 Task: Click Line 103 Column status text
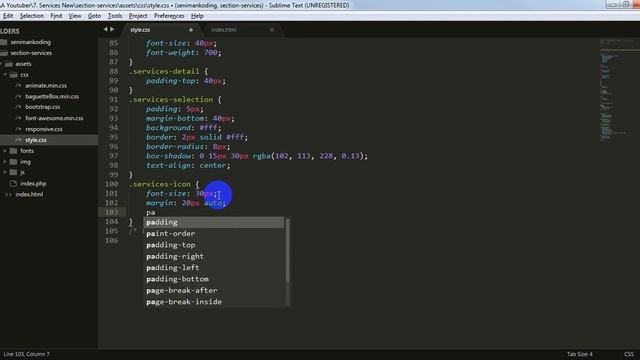[27, 354]
